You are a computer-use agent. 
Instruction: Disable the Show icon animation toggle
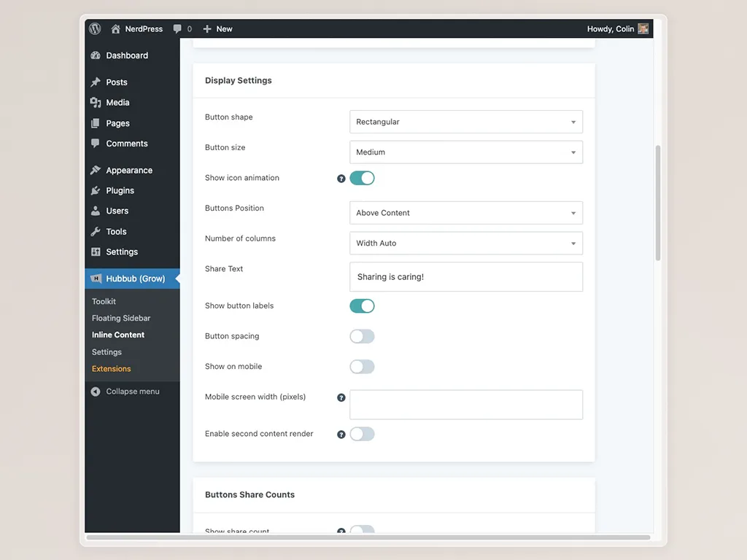[362, 178]
